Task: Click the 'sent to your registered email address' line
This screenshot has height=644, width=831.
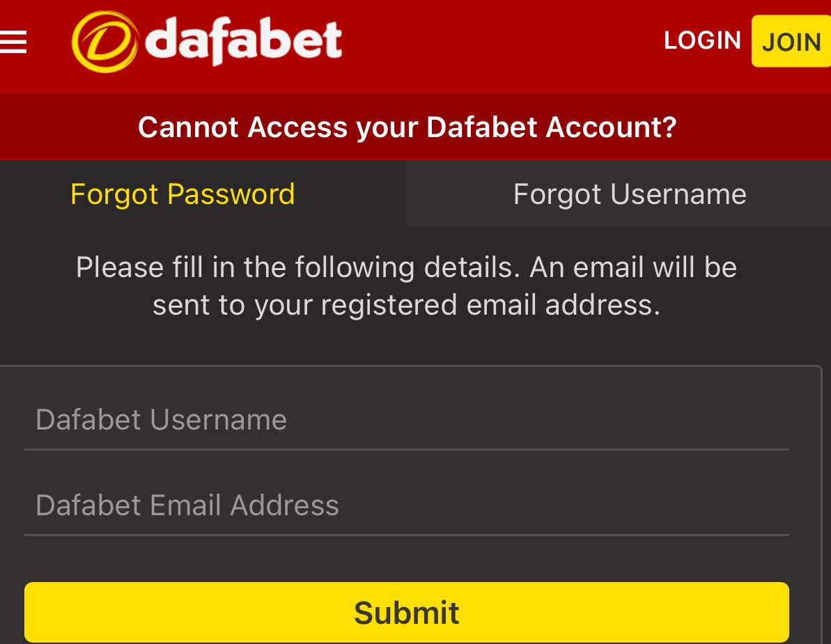Action: 407,306
